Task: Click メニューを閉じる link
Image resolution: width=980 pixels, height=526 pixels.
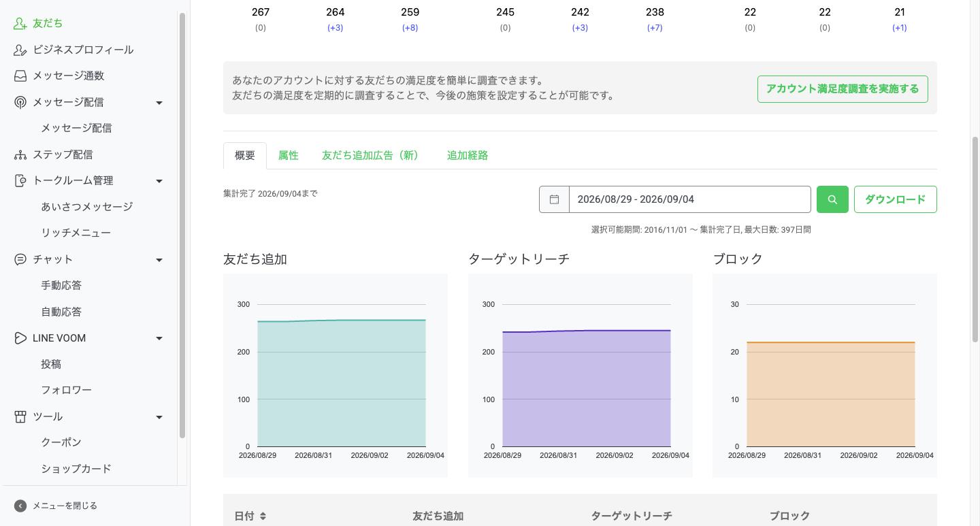Action: [65, 506]
